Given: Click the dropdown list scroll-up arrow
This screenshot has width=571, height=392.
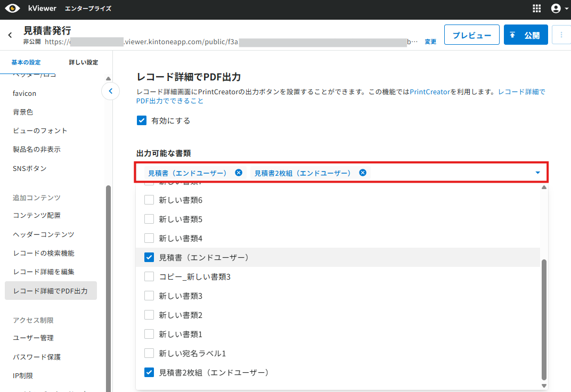Looking at the screenshot, I should click(544, 187).
